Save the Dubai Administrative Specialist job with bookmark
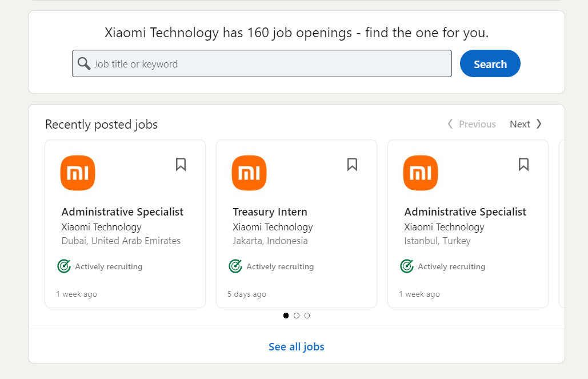This screenshot has height=379, width=588. [181, 165]
